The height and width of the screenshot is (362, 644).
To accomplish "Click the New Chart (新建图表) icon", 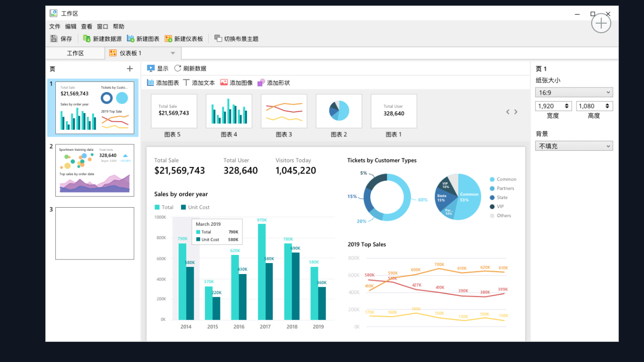I will pos(131,39).
